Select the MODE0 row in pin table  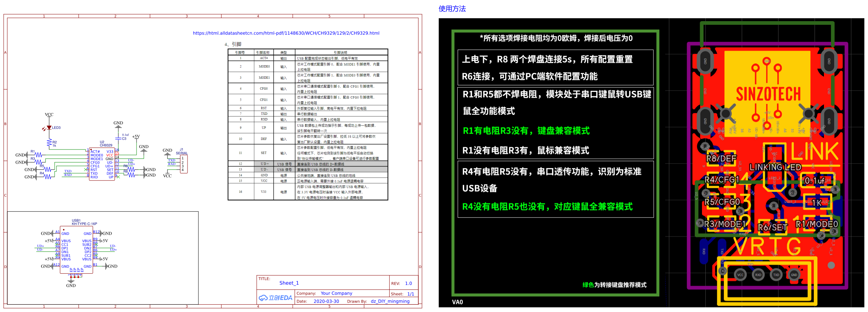point(308,67)
